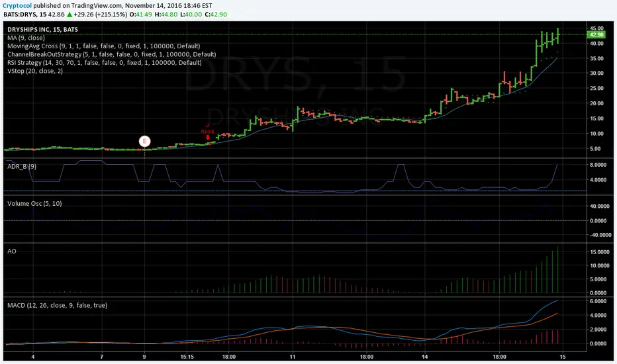Viewport: 617px width, 364px height.
Task: Select the RSI Strategy indicator legend
Action: (105, 63)
